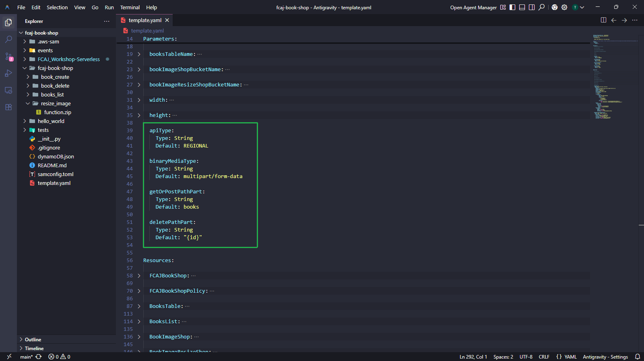Open the Run menu
This screenshot has height=361, width=644.
click(109, 7)
